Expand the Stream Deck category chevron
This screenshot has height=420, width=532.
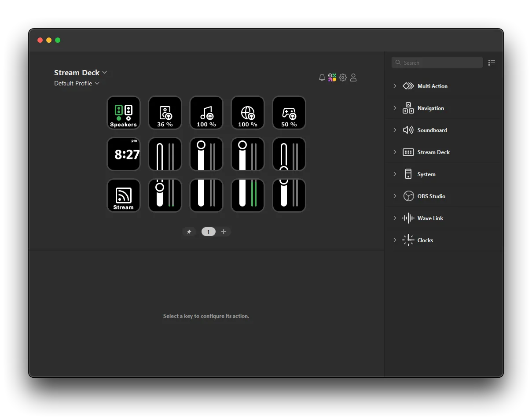(395, 152)
